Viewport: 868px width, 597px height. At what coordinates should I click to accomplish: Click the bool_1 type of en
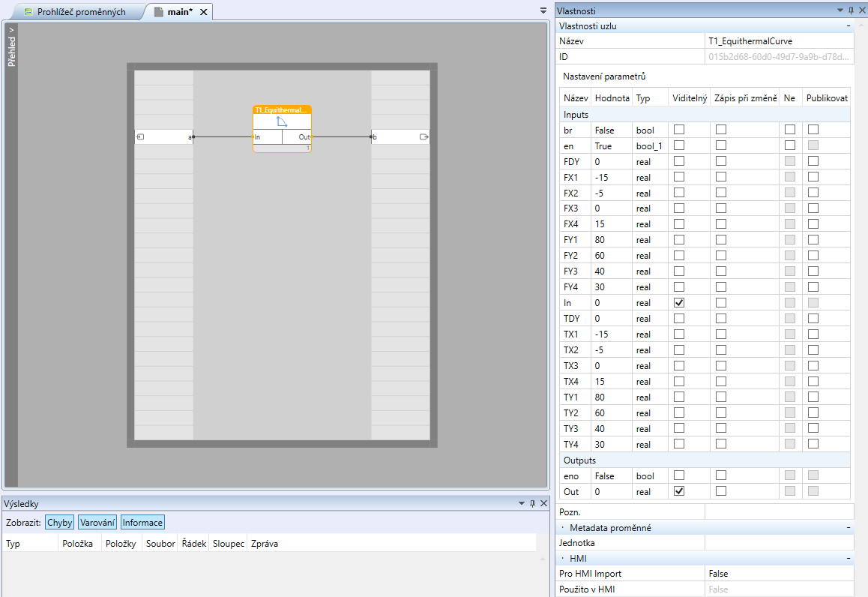(x=649, y=146)
